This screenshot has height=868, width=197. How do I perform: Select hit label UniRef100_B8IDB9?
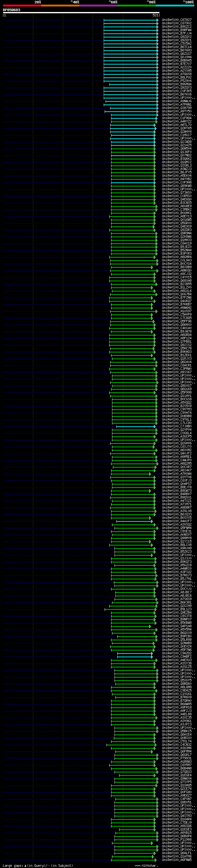pos(176,267)
